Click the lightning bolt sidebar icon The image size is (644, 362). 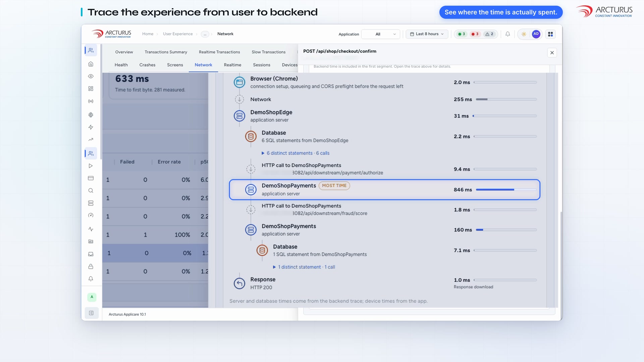(91, 127)
